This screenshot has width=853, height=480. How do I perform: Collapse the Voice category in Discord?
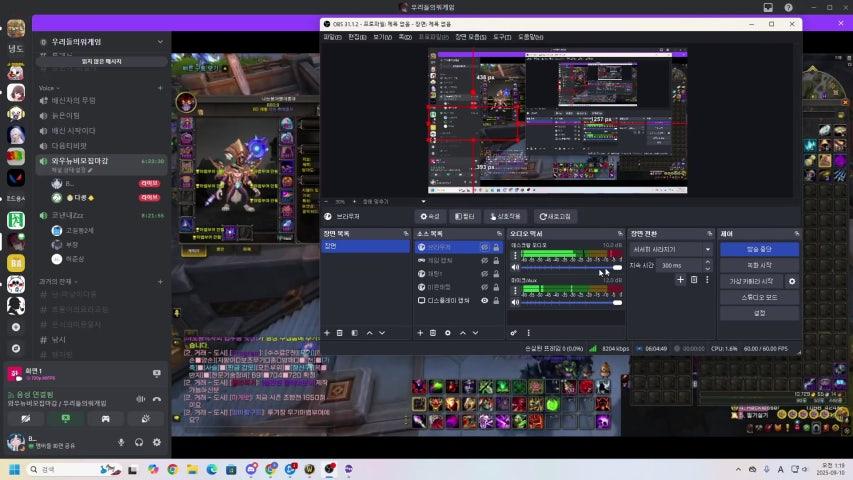pos(50,88)
